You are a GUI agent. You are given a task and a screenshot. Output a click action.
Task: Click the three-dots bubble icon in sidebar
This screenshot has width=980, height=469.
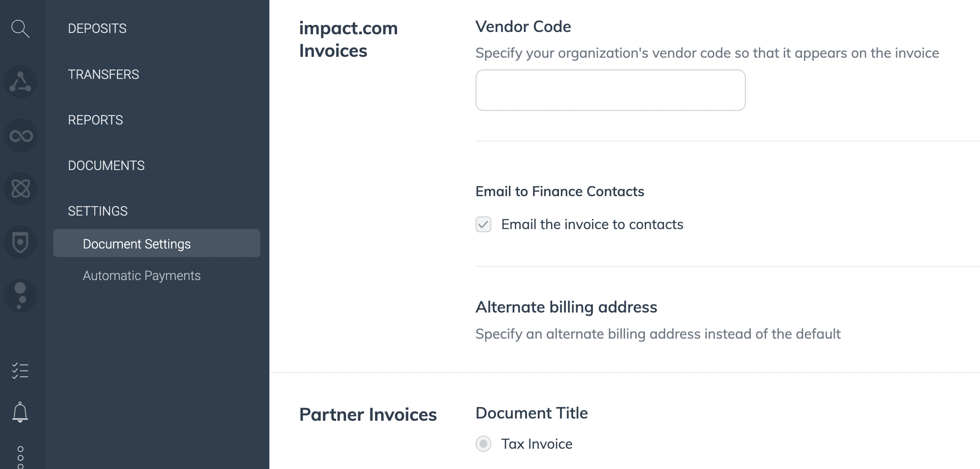20,296
